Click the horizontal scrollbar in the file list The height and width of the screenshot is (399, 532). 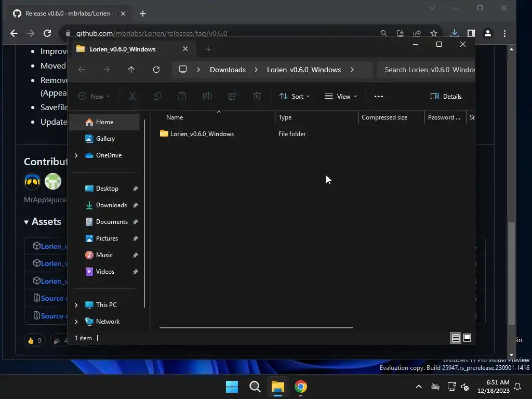(256, 328)
